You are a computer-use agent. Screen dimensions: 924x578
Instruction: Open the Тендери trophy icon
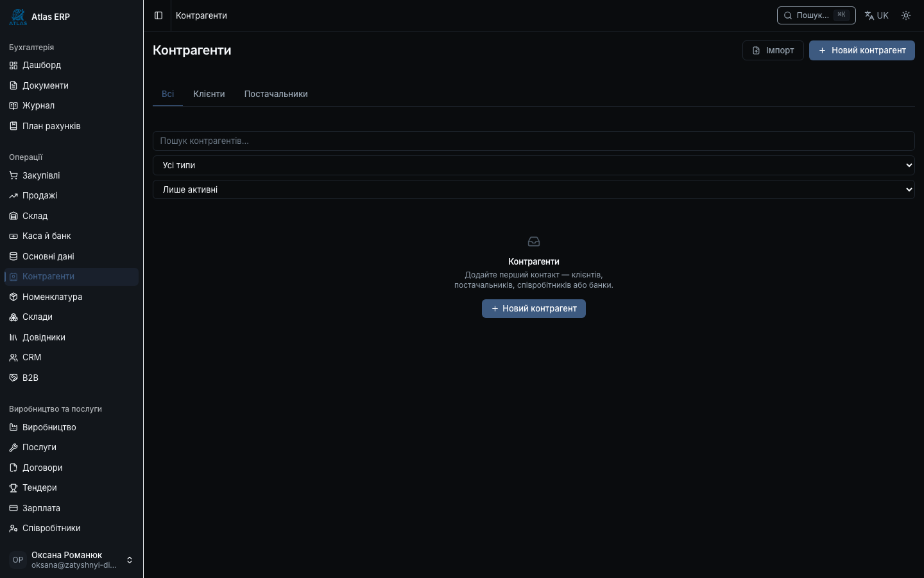13,488
